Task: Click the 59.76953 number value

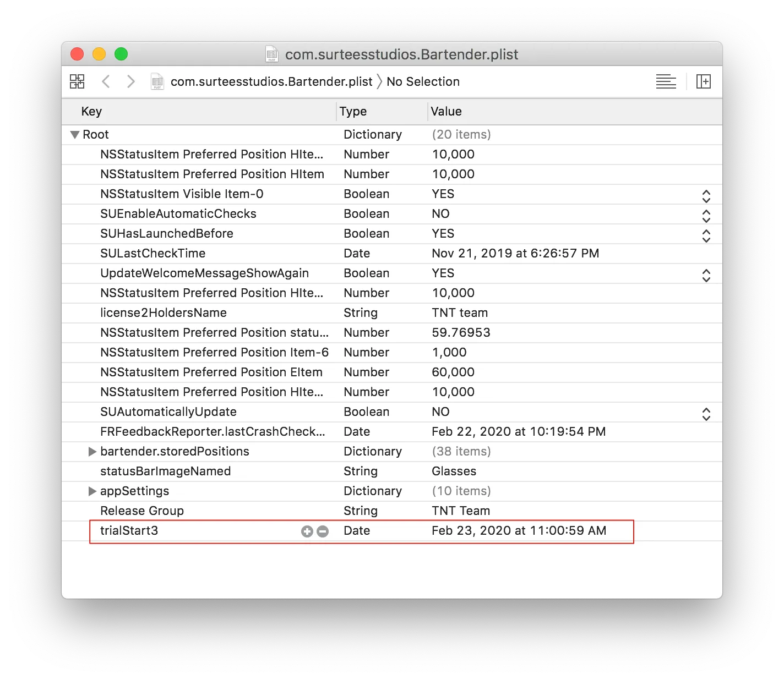Action: 461,332
